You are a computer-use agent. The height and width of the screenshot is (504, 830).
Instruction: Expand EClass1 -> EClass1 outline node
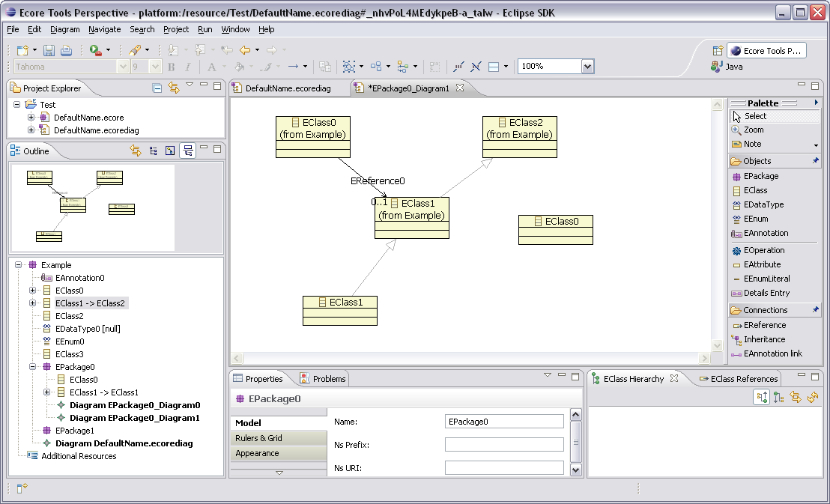47,392
